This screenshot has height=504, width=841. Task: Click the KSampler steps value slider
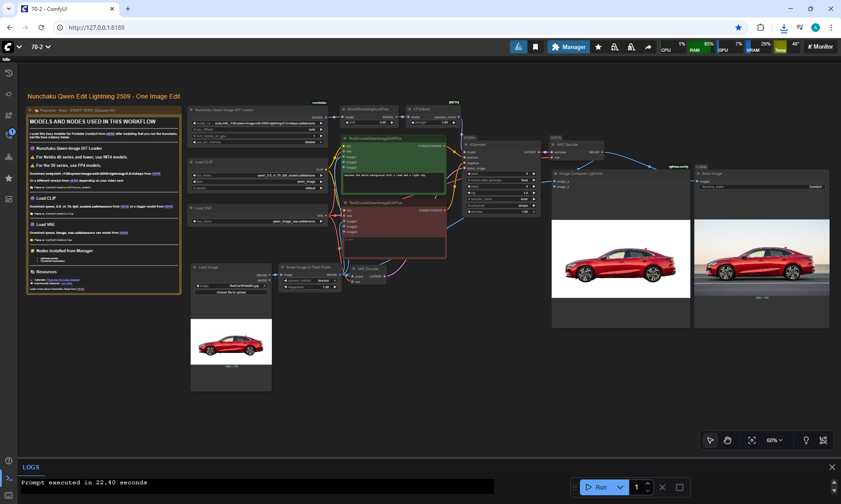[x=501, y=187]
